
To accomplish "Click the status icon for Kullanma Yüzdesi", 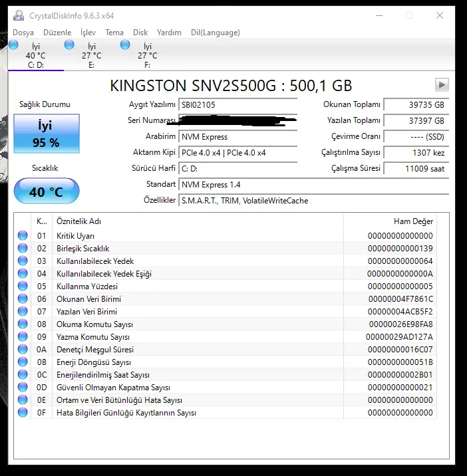I will coord(23,287).
